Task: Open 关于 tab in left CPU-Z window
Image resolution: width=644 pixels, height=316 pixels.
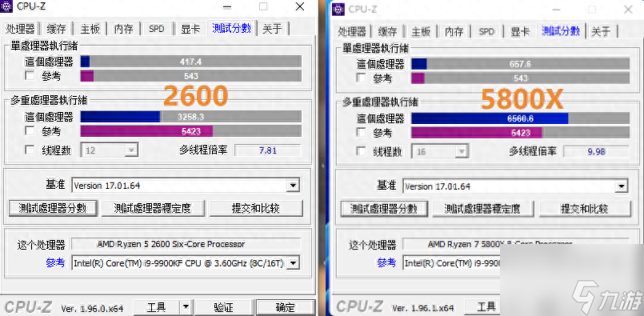Action: (x=273, y=29)
